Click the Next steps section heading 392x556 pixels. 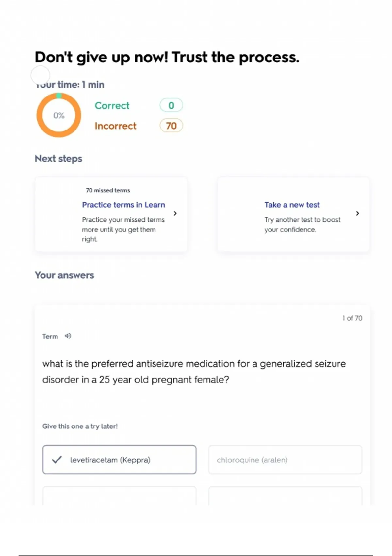pos(58,159)
